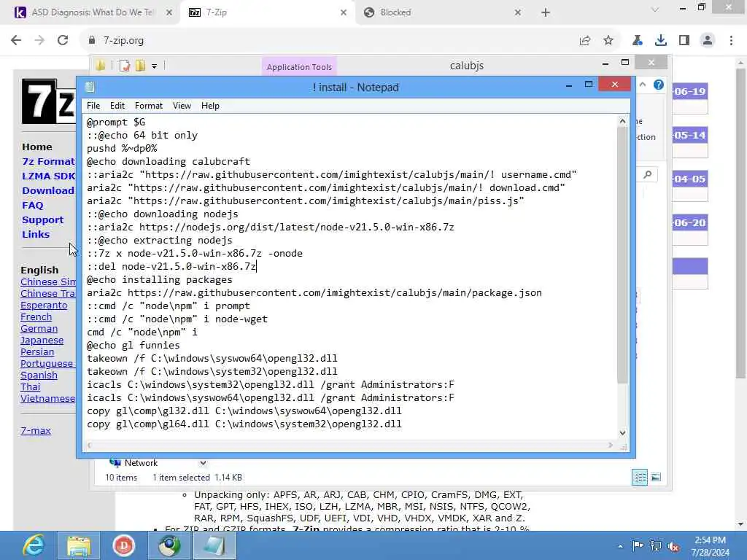Go back in the browser
The width and height of the screenshot is (747, 560).
coord(16,41)
